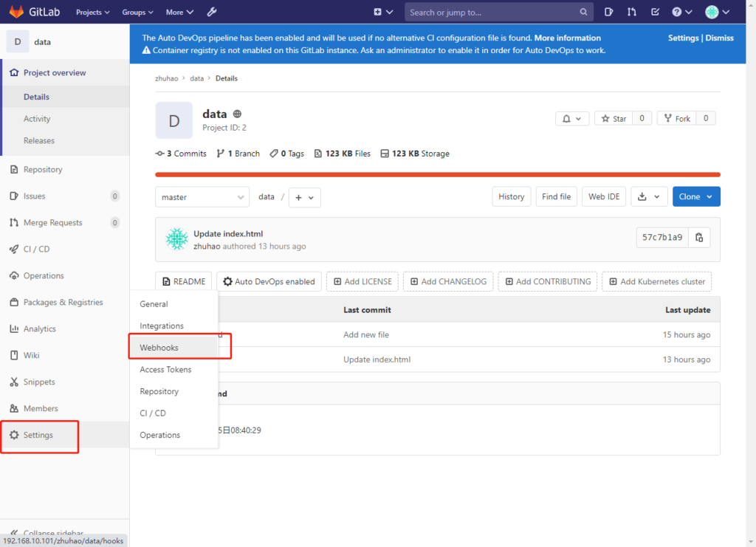Click Add Kubernetes cluster button
The image size is (756, 547).
click(x=656, y=281)
